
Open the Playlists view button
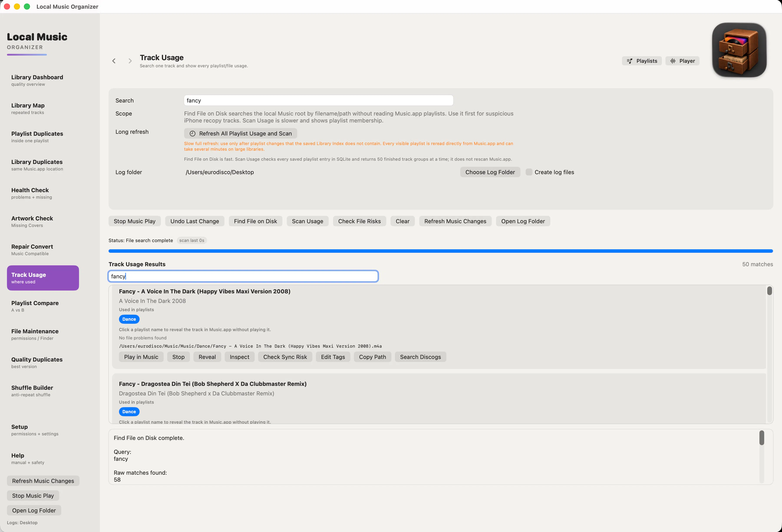tap(642, 61)
